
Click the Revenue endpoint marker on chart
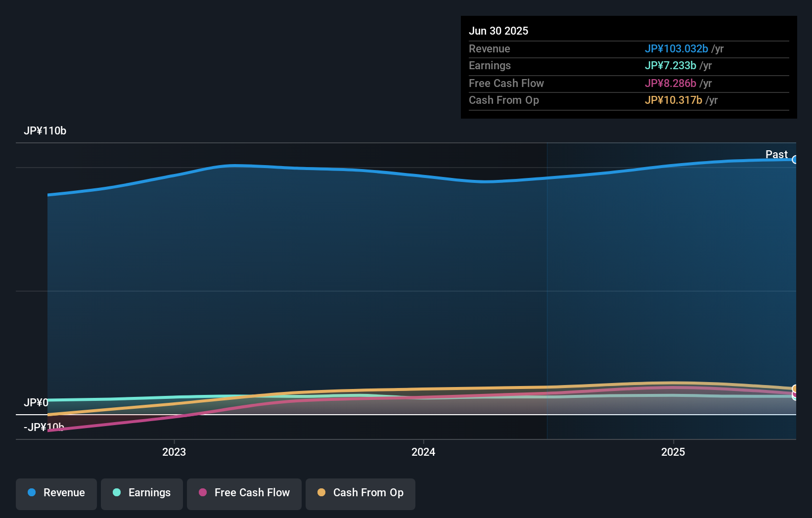coord(795,160)
